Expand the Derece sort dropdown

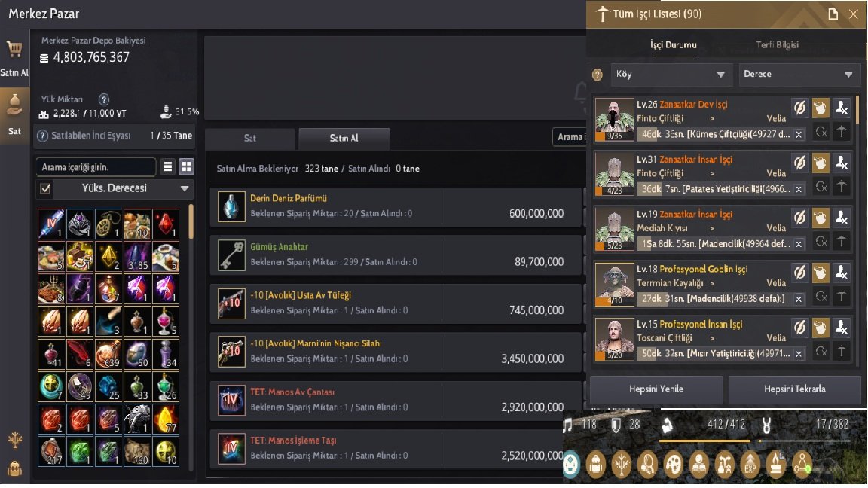799,74
